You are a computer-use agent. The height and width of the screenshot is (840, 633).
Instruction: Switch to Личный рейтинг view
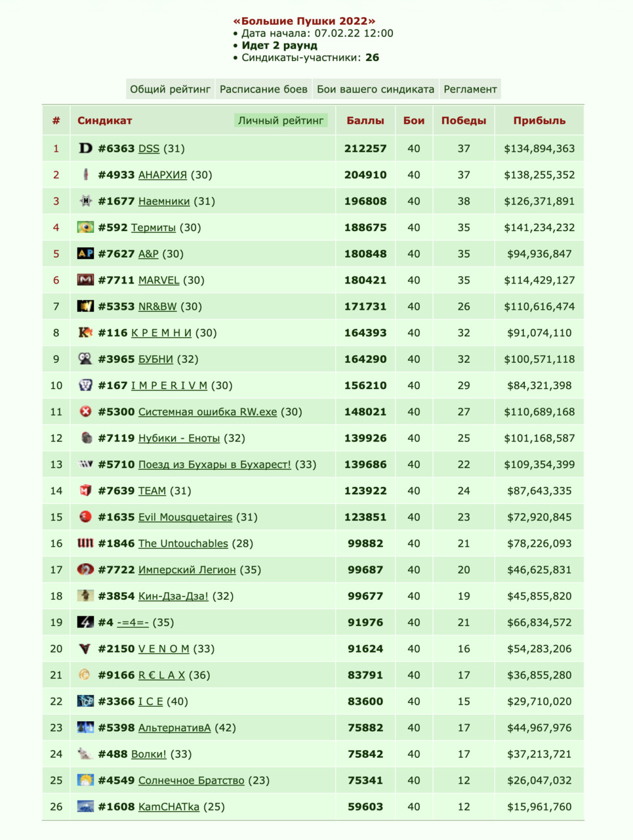coord(281,121)
